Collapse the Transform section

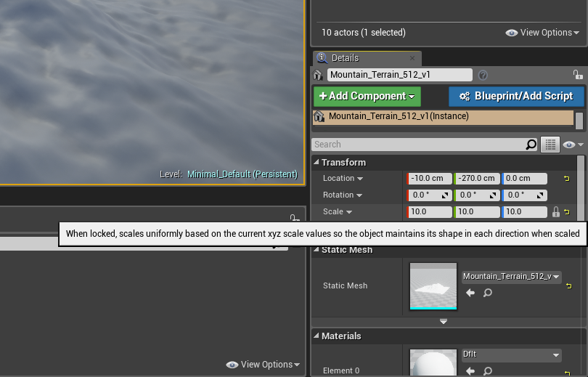coord(316,162)
